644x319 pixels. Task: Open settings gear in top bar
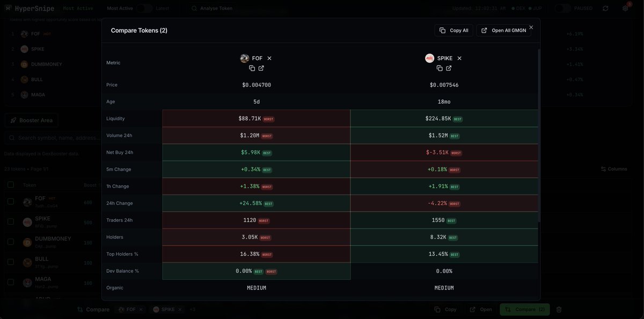pos(625,9)
